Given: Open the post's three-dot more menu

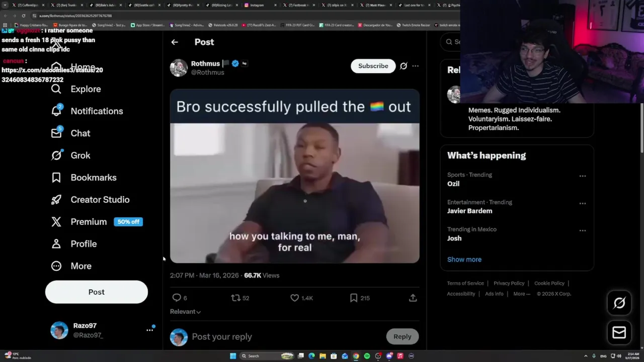Looking at the screenshot, I should [x=415, y=66].
